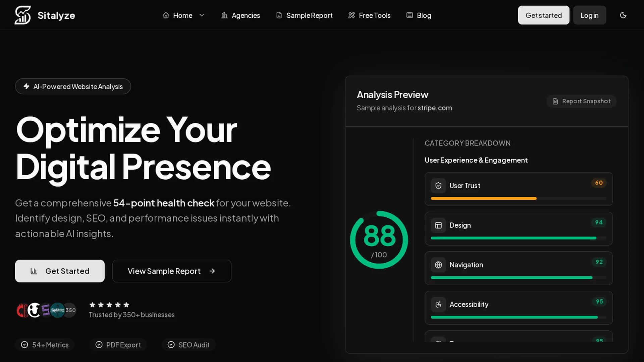Click the five-star rating
Viewport: 644px width, 362px height.
pyautogui.click(x=109, y=305)
